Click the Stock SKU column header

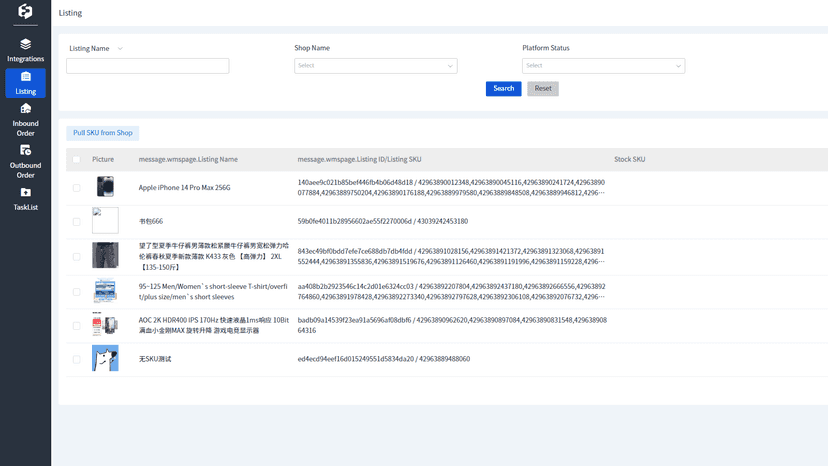click(629, 159)
